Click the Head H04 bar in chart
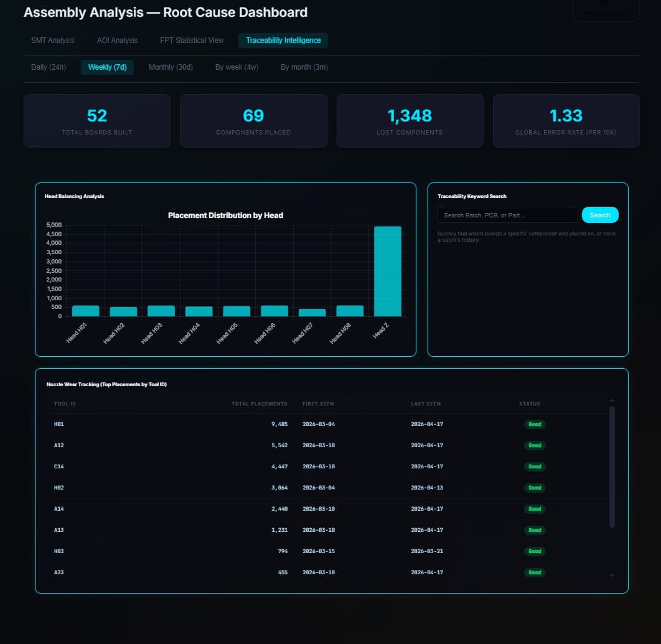661x644 pixels. tap(199, 311)
